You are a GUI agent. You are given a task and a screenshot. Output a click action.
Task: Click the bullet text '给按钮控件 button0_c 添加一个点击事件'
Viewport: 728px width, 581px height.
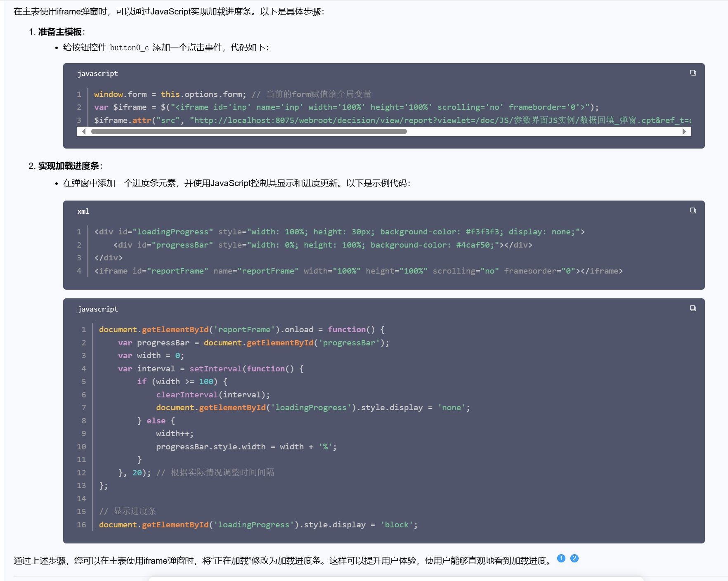(x=166, y=47)
